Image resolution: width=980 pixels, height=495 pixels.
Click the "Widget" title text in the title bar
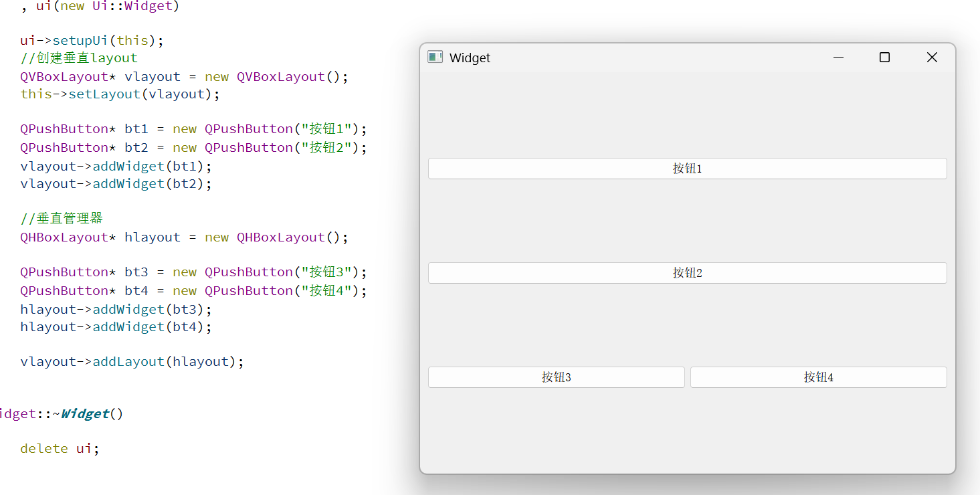[470, 58]
